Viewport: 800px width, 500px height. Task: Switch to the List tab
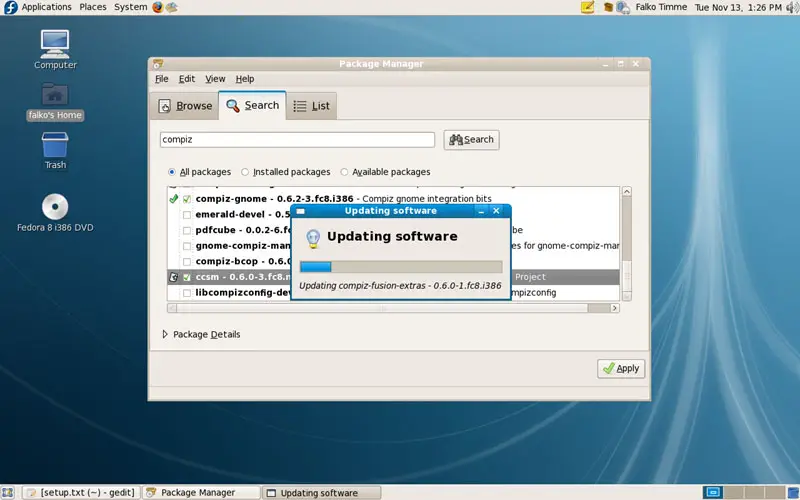pos(311,106)
